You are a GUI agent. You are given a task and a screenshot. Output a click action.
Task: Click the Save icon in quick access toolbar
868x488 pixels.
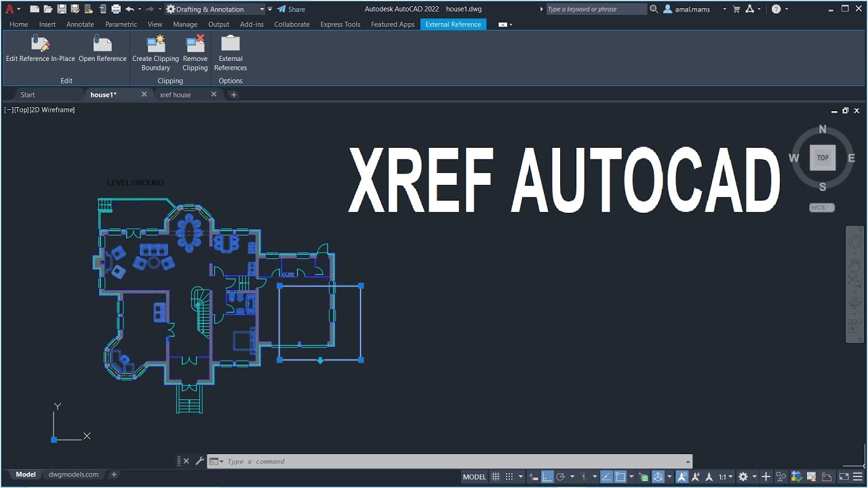tap(62, 9)
